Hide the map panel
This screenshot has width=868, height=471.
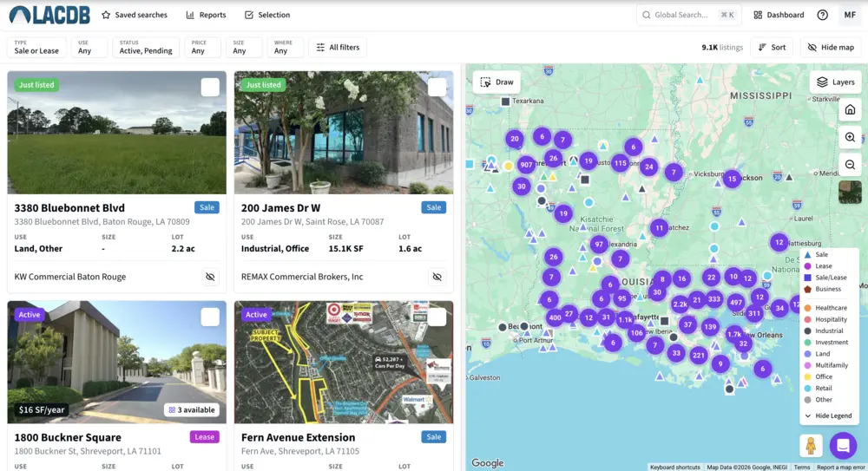(x=831, y=47)
